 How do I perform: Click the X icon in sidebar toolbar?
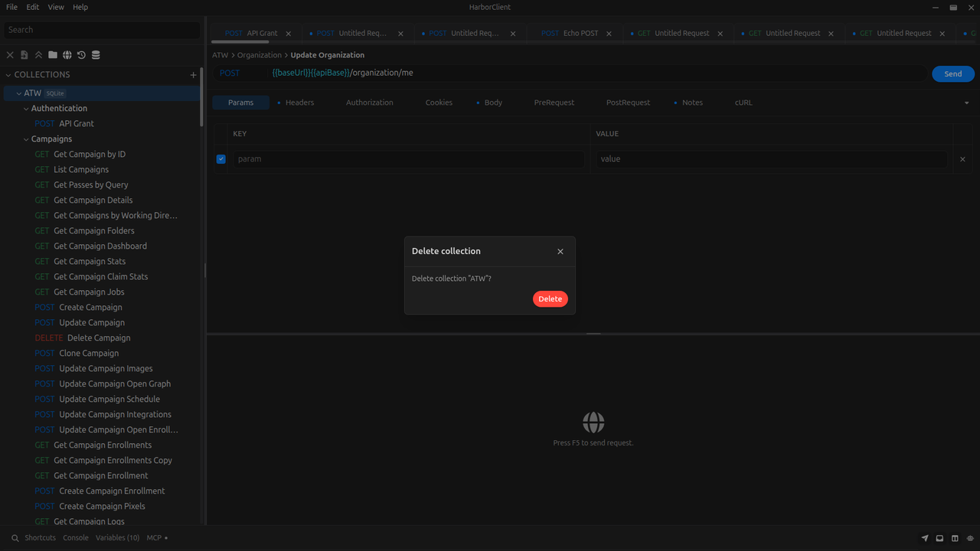pos(10,55)
